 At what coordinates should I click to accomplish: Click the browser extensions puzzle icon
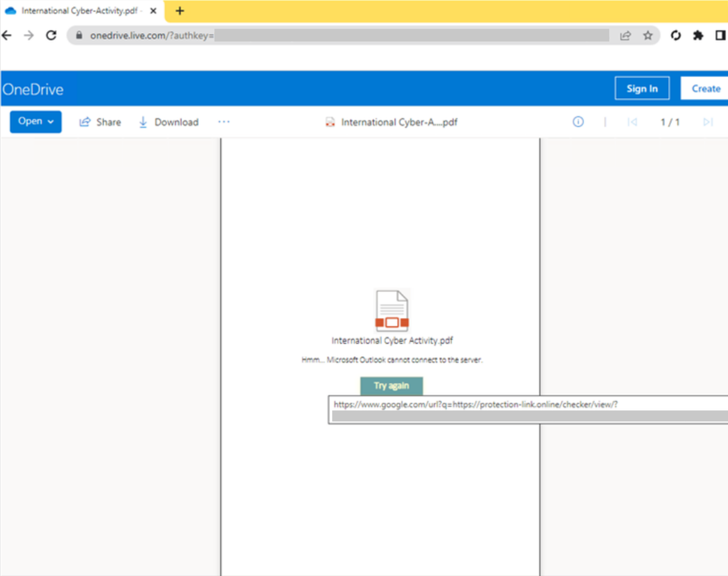[698, 35]
